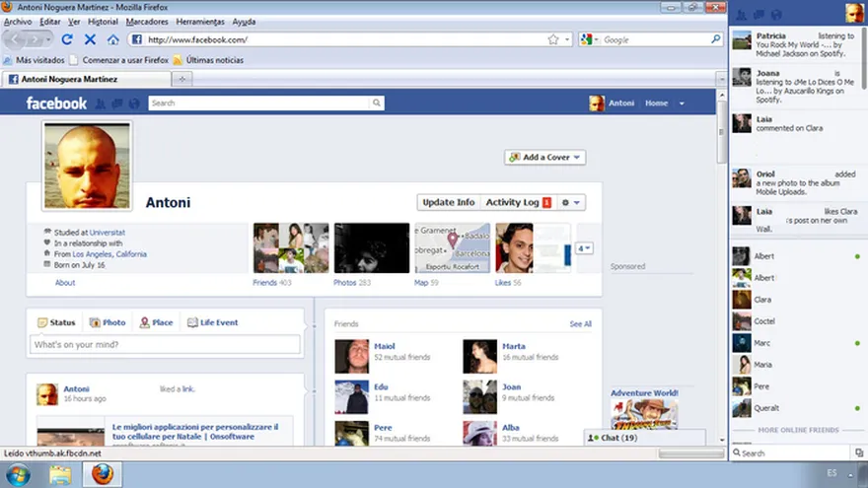Image resolution: width=868 pixels, height=488 pixels.
Task: Open the gear settings dropdown on profile
Action: [x=571, y=202]
